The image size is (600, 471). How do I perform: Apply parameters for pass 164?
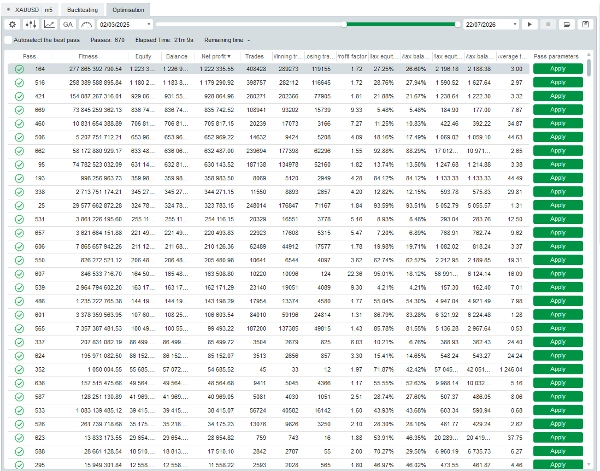(558, 69)
